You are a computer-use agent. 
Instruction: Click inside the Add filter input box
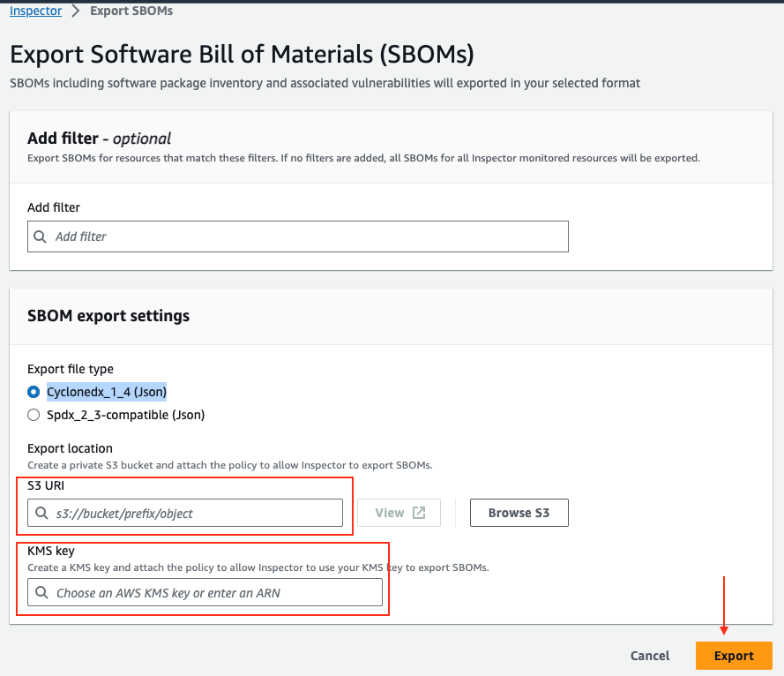pos(297,237)
